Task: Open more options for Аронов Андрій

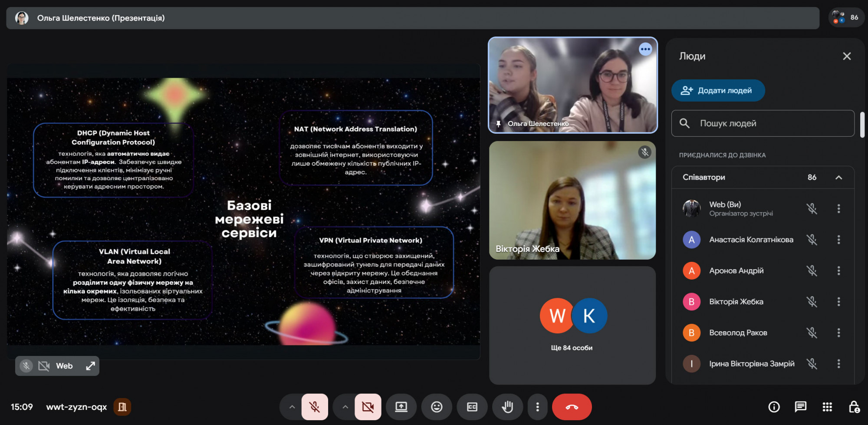Action: 838,271
